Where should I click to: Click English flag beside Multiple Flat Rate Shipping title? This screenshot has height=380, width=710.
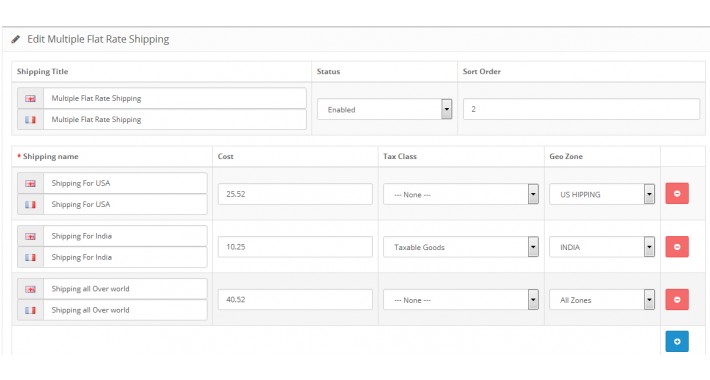(x=30, y=98)
